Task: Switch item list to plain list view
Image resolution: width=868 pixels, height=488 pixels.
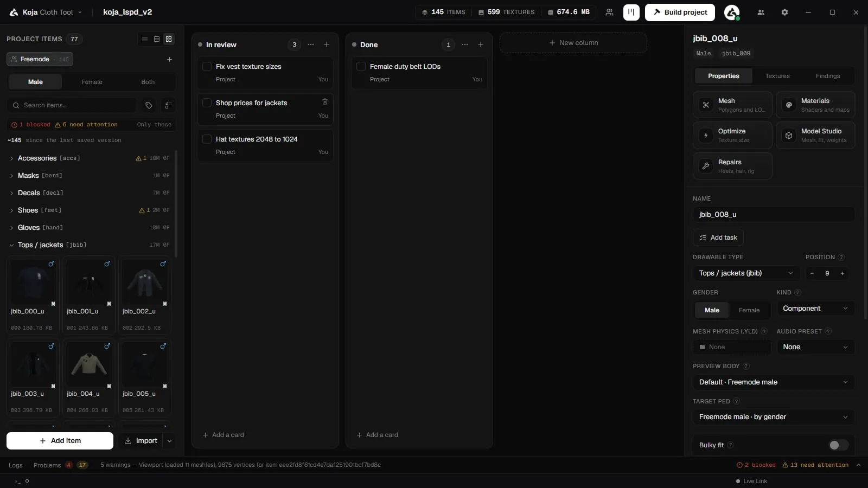Action: [x=145, y=39]
